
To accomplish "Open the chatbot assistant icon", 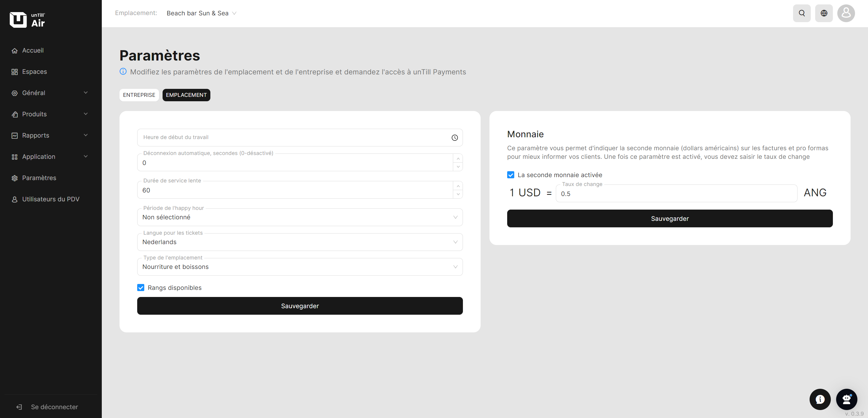I will point(846,399).
